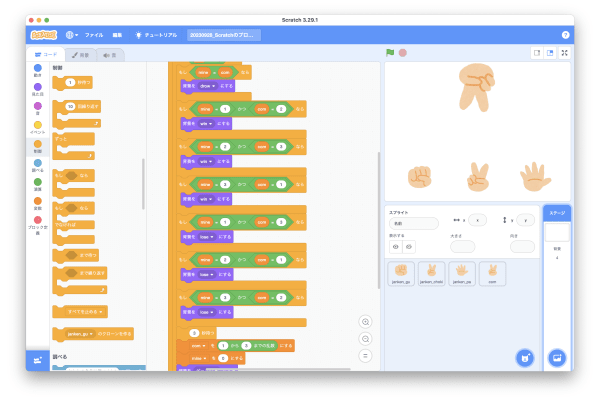Select the janken_choki sprite thumbnail
600x400 pixels.
(x=431, y=273)
